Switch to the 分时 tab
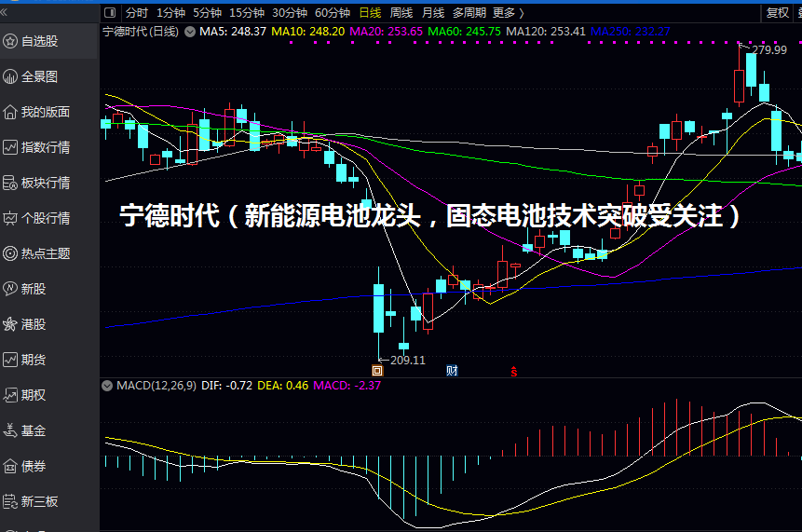The image size is (802, 532). (137, 13)
